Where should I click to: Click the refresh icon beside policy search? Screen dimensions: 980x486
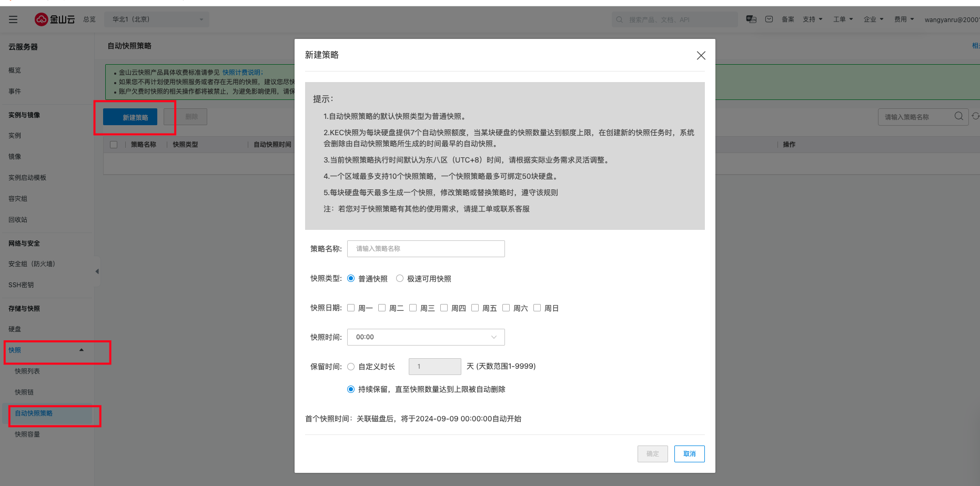tap(975, 116)
